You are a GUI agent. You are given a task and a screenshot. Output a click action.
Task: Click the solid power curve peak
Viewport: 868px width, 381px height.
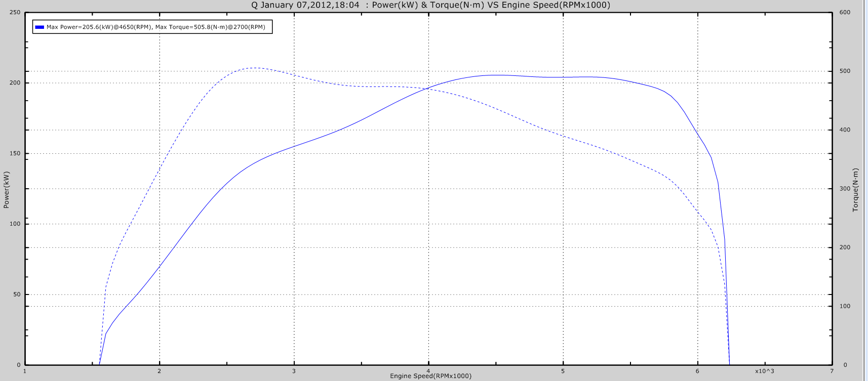[x=498, y=75]
